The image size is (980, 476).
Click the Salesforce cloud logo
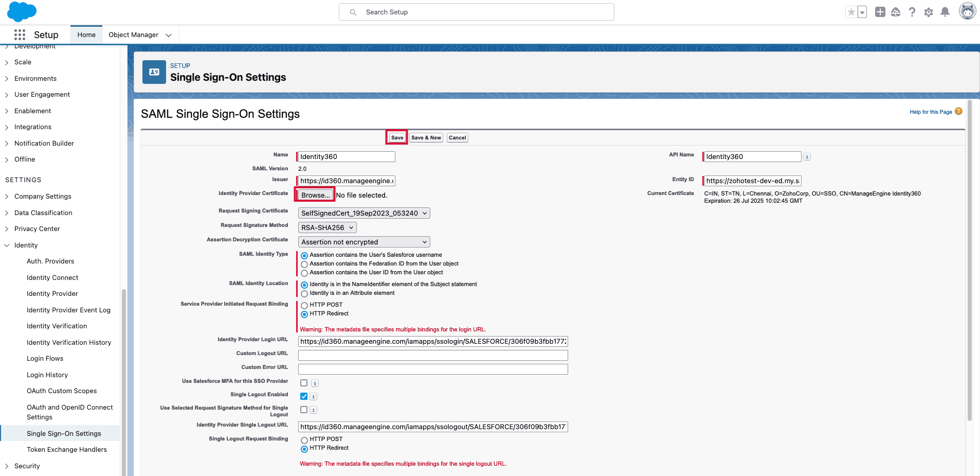22,11
